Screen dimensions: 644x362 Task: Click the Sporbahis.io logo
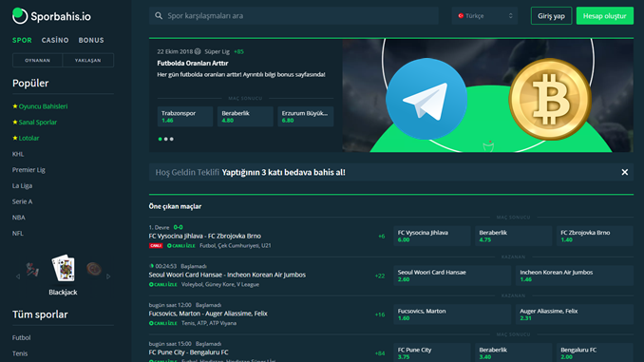tap(51, 16)
